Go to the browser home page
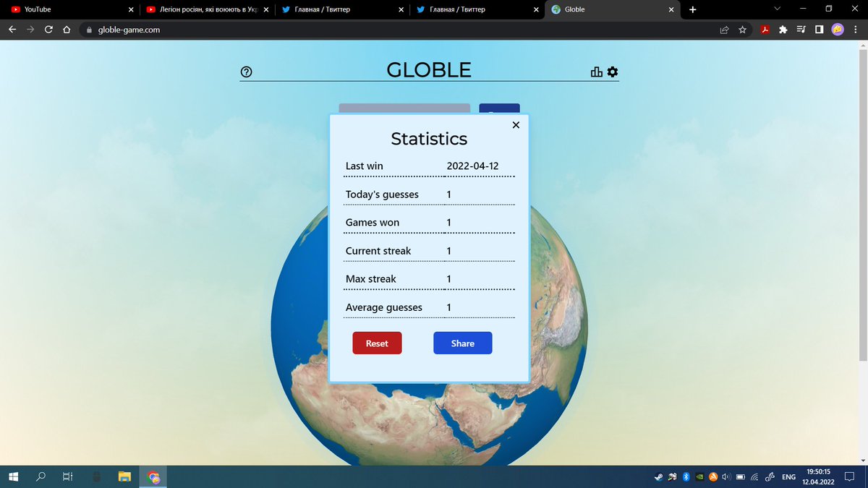The width and height of the screenshot is (868, 488). (67, 30)
